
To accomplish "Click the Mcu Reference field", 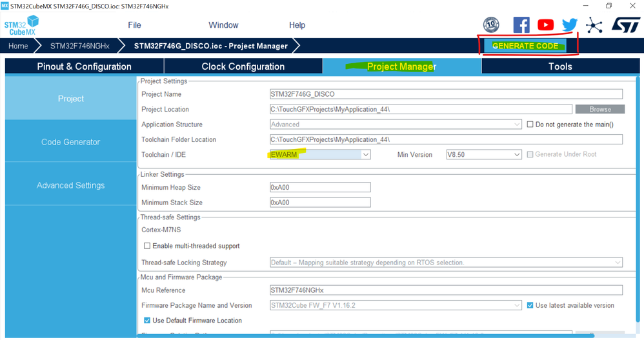I will (x=446, y=290).
